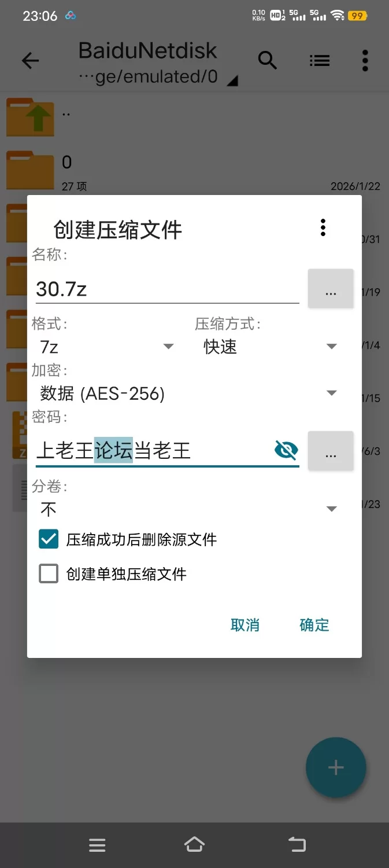Tap the list view mode icon
Image resolution: width=389 pixels, height=868 pixels.
pyautogui.click(x=319, y=60)
